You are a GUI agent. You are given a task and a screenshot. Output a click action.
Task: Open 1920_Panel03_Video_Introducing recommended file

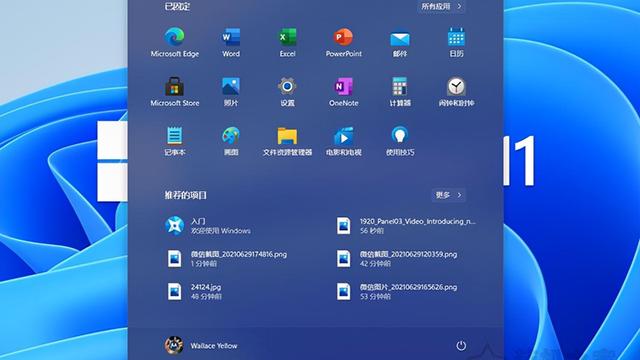coord(407,226)
